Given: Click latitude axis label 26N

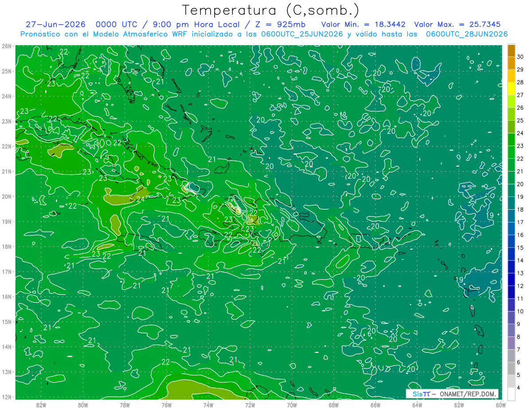Looking at the screenshot, I should [6, 46].
